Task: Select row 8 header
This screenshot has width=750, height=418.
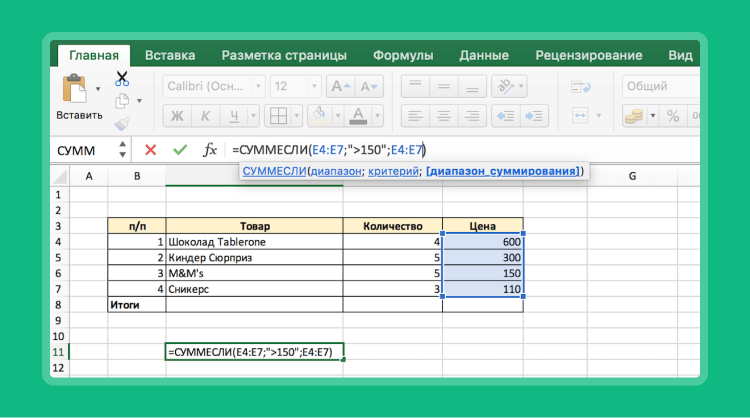Action: pos(58,305)
